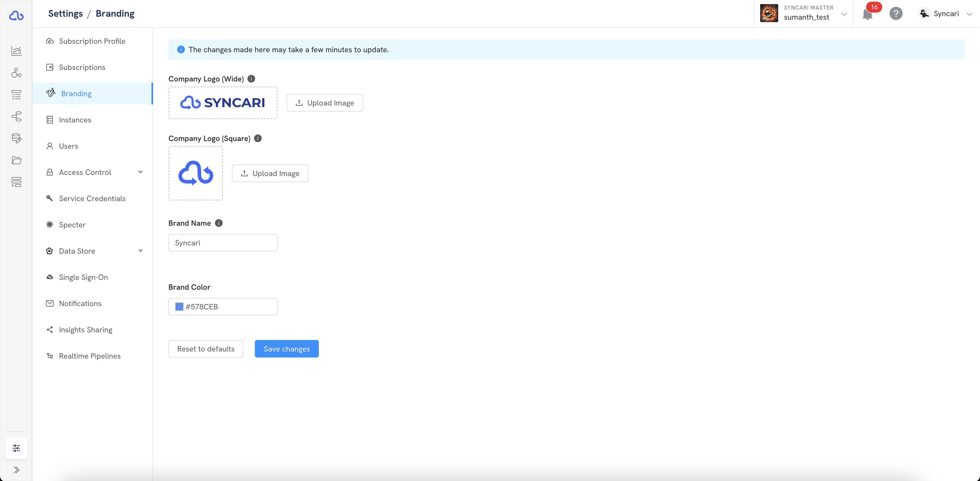
Task: Click Reset to defaults
Action: pos(206,349)
